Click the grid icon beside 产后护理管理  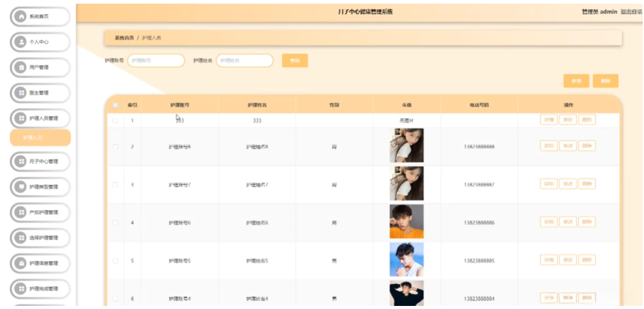(20, 212)
